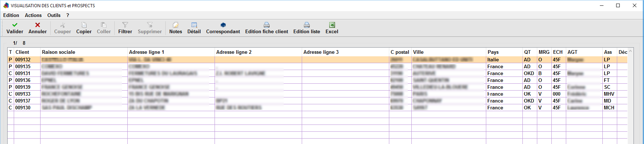
Task: Click the SC cell in row 009139
Action: 610,87
